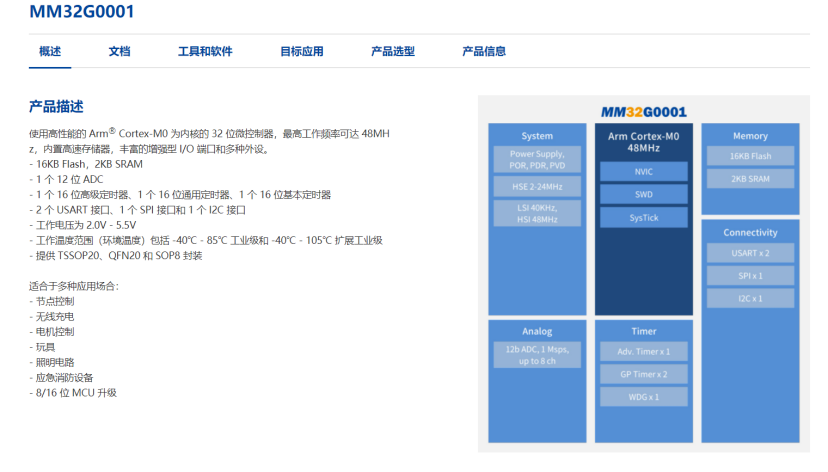Click the MM32G0001 page title

tap(82, 13)
